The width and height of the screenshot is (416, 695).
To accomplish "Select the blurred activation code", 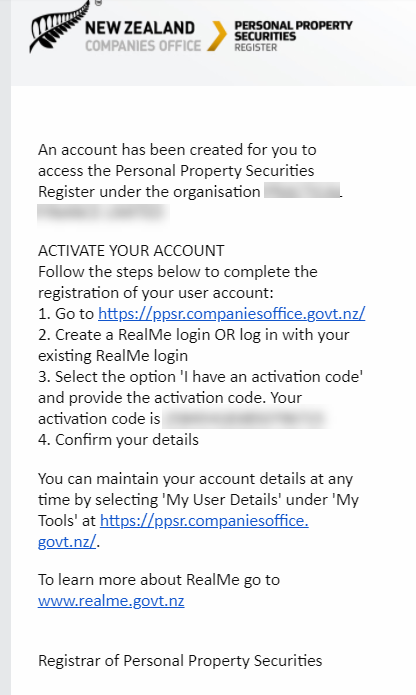I will [245, 418].
